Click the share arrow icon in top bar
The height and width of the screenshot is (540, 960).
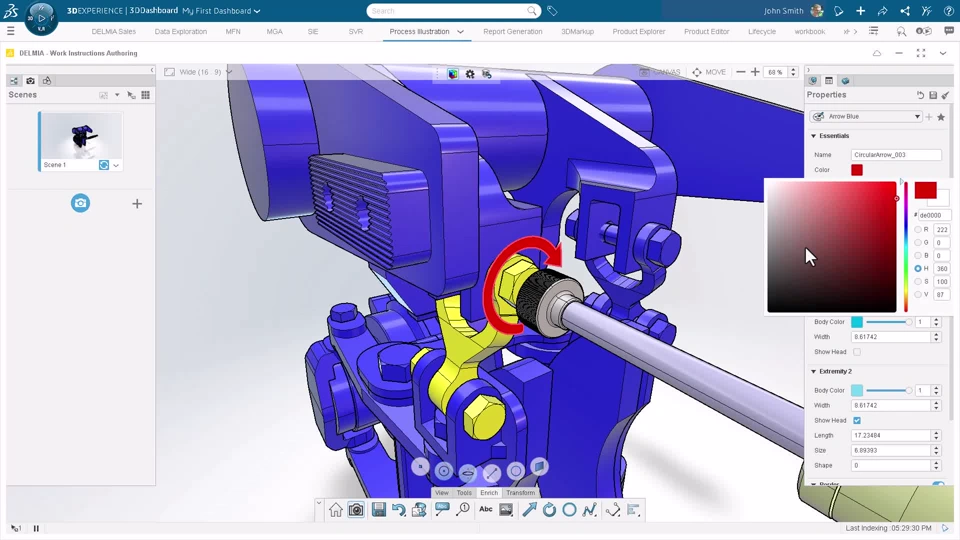coord(882,11)
